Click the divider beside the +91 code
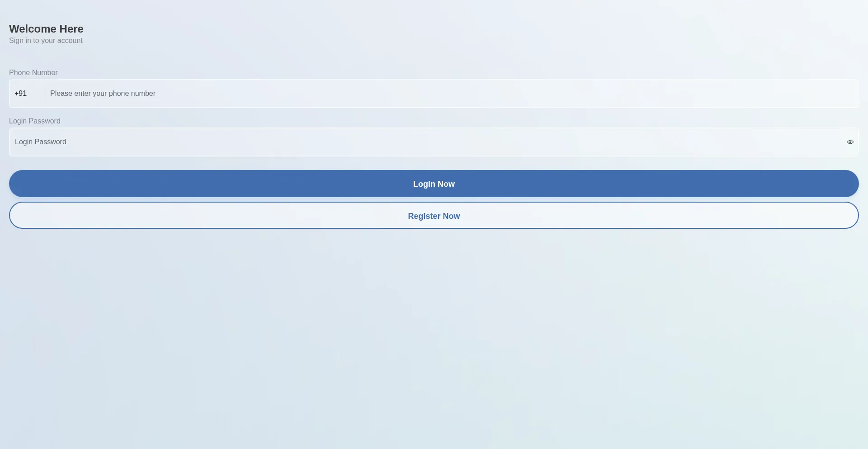868x449 pixels. (46, 94)
